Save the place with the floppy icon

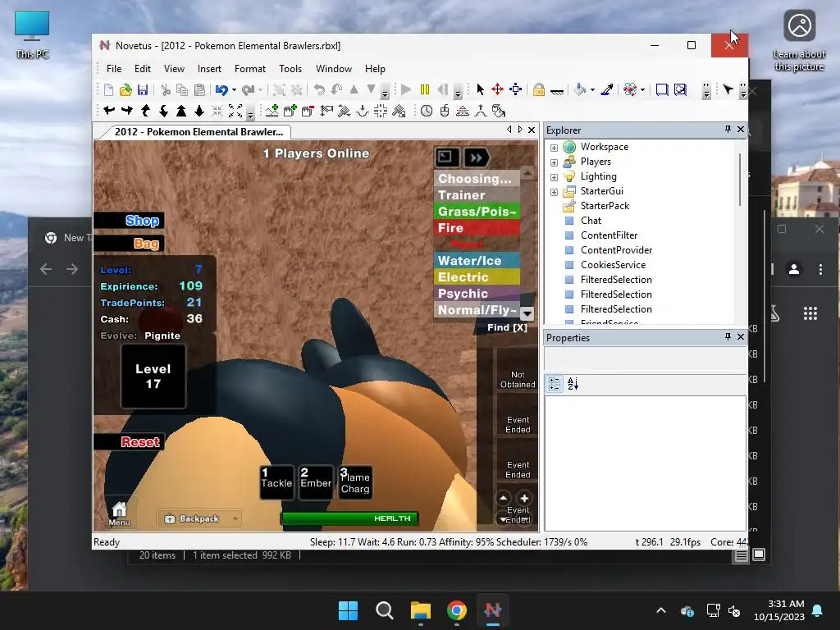(x=143, y=89)
